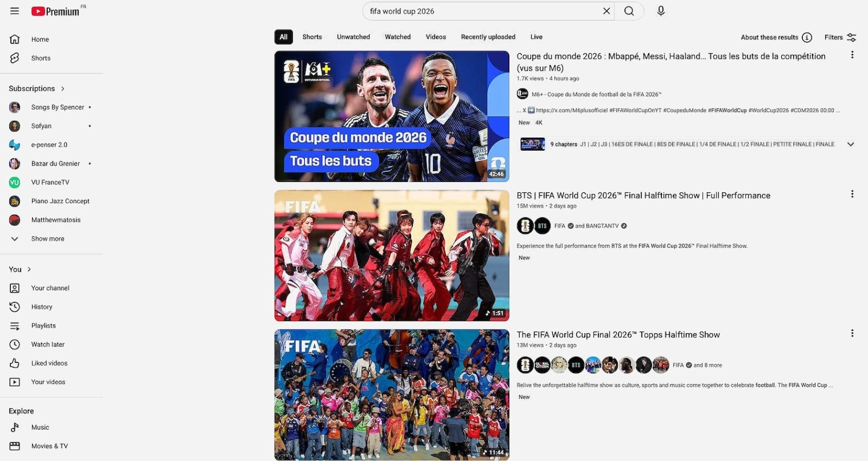Select the Unwatched filter chip

(x=353, y=37)
